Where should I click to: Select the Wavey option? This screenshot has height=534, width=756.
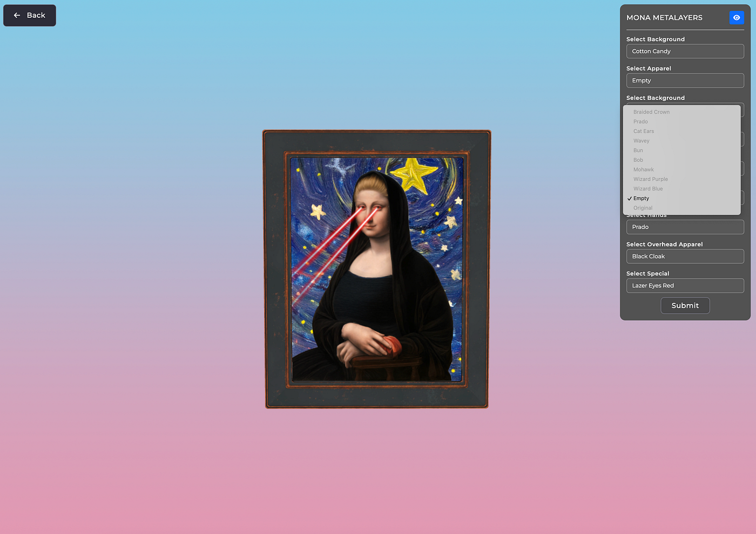(681, 141)
